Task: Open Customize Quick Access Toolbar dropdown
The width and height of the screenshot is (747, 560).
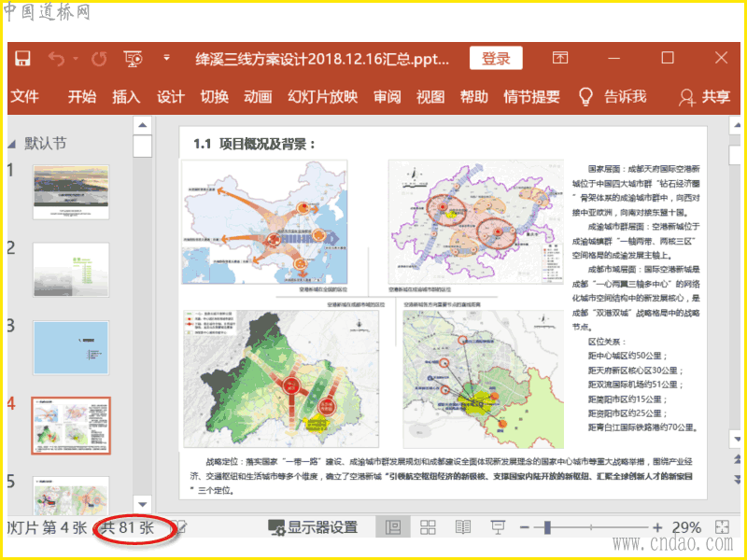Action: pyautogui.click(x=166, y=58)
